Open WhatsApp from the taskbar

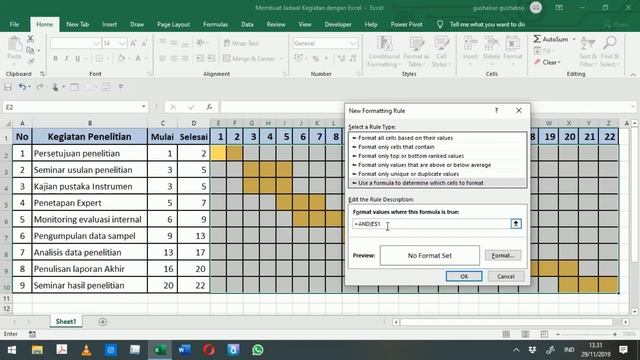coord(258,350)
